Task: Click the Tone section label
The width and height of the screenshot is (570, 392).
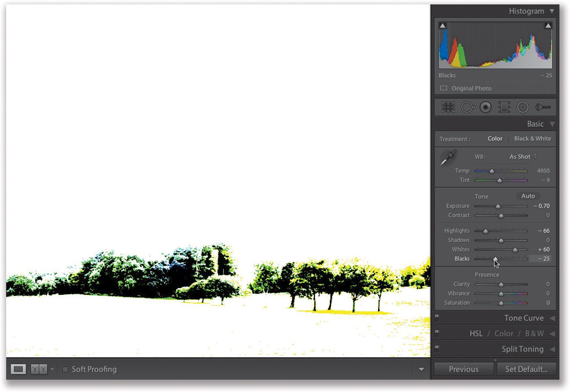Action: coord(482,197)
